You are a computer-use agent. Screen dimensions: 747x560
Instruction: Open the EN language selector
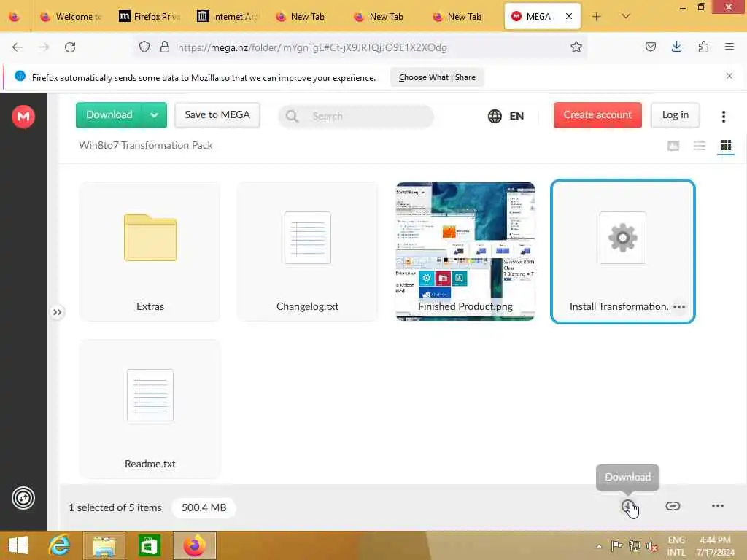point(506,116)
